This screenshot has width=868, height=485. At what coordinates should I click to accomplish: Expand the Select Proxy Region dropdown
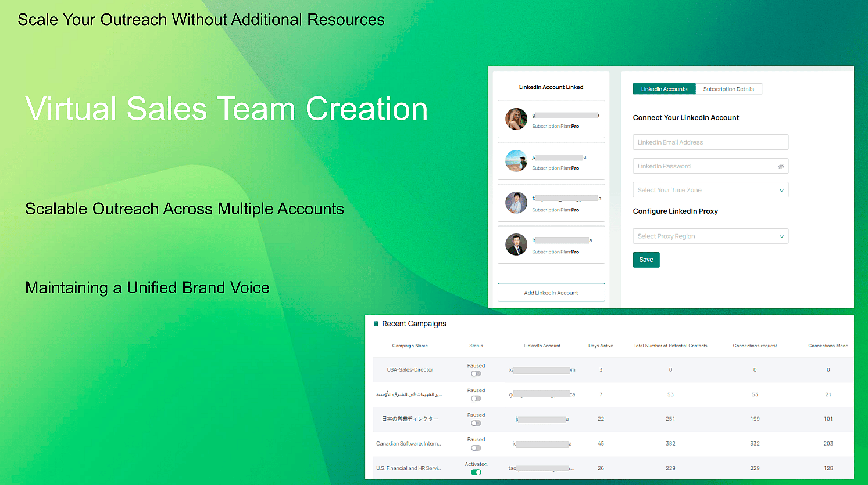(710, 236)
